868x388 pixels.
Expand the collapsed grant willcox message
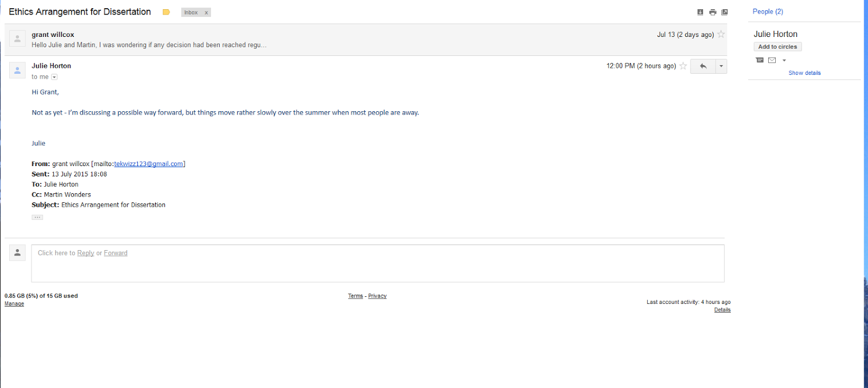(x=325, y=40)
